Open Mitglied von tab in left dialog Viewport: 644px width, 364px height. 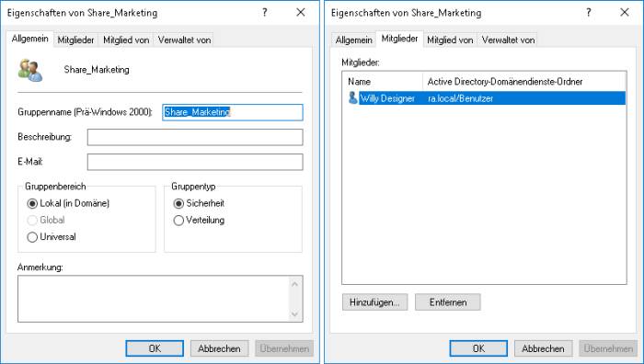pyautogui.click(x=126, y=40)
